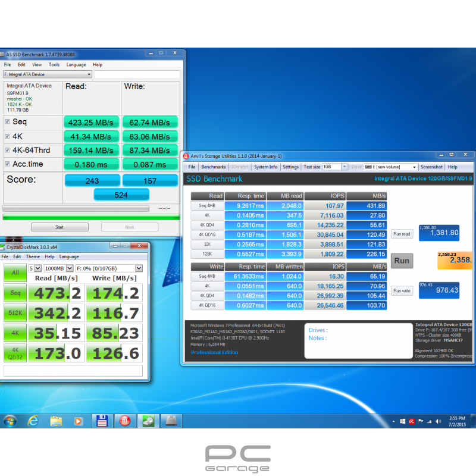This screenshot has height=476, width=476.
Task: Launch Internet Explorer from taskbar
Action: pyautogui.click(x=33, y=421)
